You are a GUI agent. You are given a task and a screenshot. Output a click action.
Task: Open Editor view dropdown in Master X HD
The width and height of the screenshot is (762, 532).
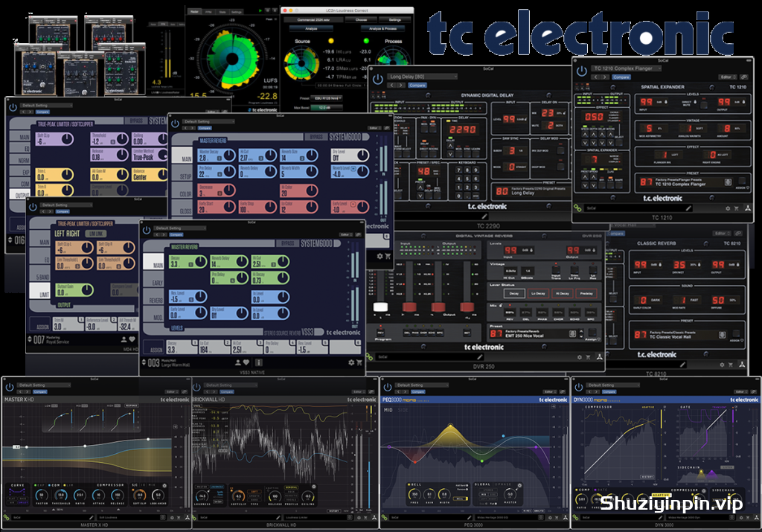pyautogui.click(x=171, y=391)
